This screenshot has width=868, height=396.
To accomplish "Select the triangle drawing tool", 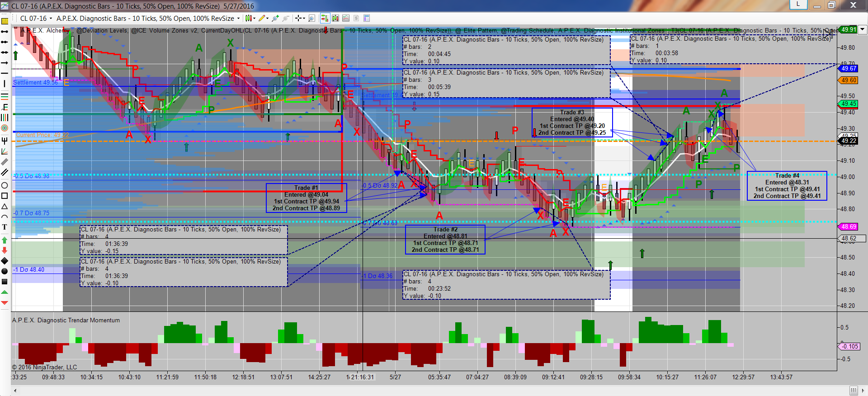I will [5, 206].
